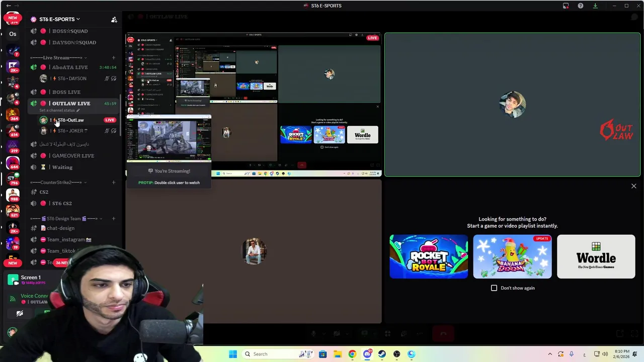Open the server with badge 19
The height and width of the screenshot is (362, 644).
click(x=13, y=242)
